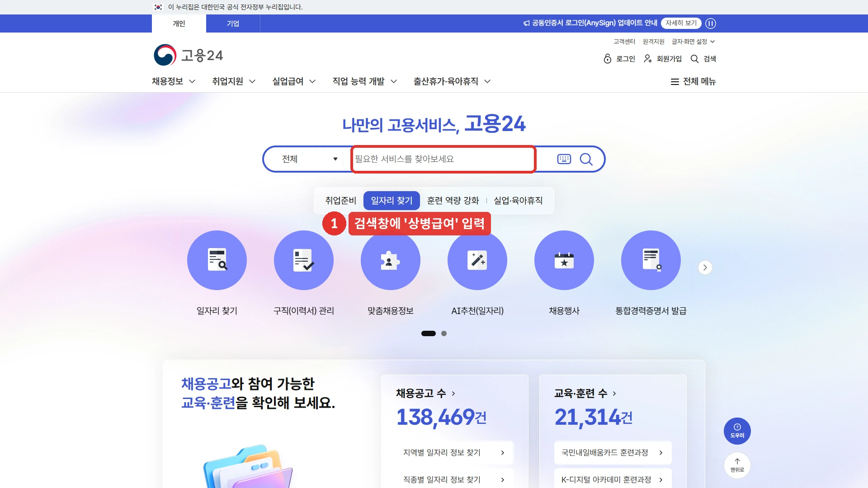Open the virtual keyboard icon in search bar
This screenshot has height=488, width=868.
coord(564,159)
